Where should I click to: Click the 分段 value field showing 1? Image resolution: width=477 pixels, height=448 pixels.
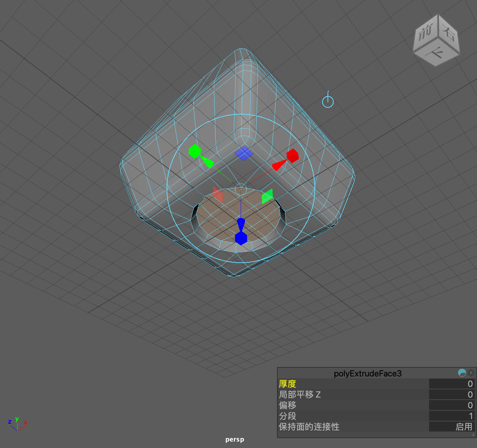pyautogui.click(x=452, y=416)
